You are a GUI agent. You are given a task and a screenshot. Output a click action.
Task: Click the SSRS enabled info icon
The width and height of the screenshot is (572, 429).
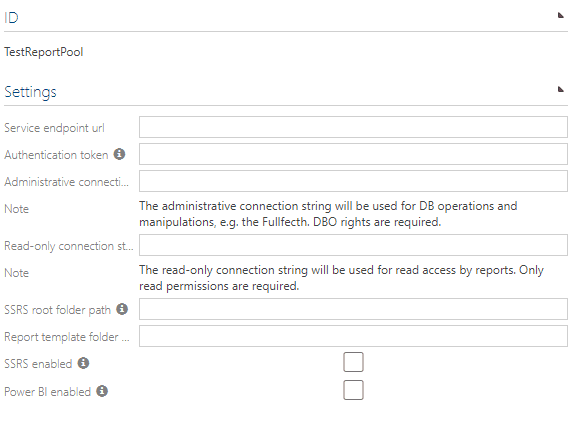[84, 363]
